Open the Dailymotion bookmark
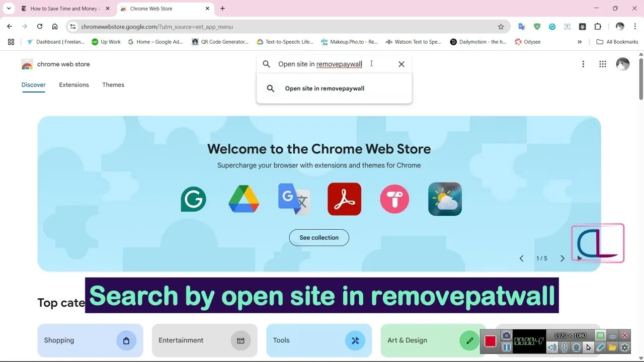Viewport: 644px width, 362px height. (x=478, y=42)
